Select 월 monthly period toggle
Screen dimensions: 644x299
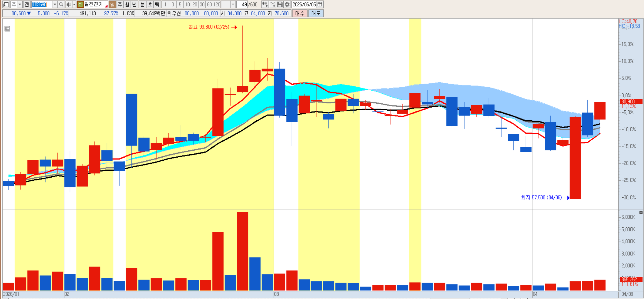pos(127,4)
